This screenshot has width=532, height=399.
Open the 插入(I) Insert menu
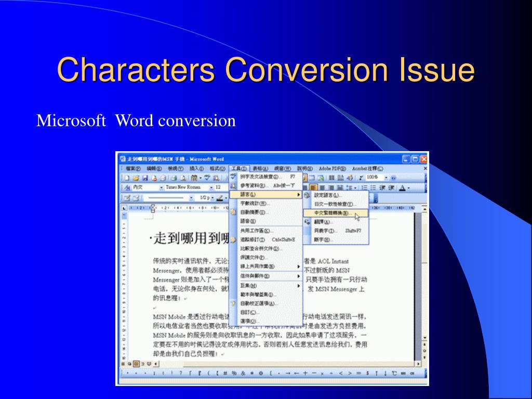pos(196,168)
